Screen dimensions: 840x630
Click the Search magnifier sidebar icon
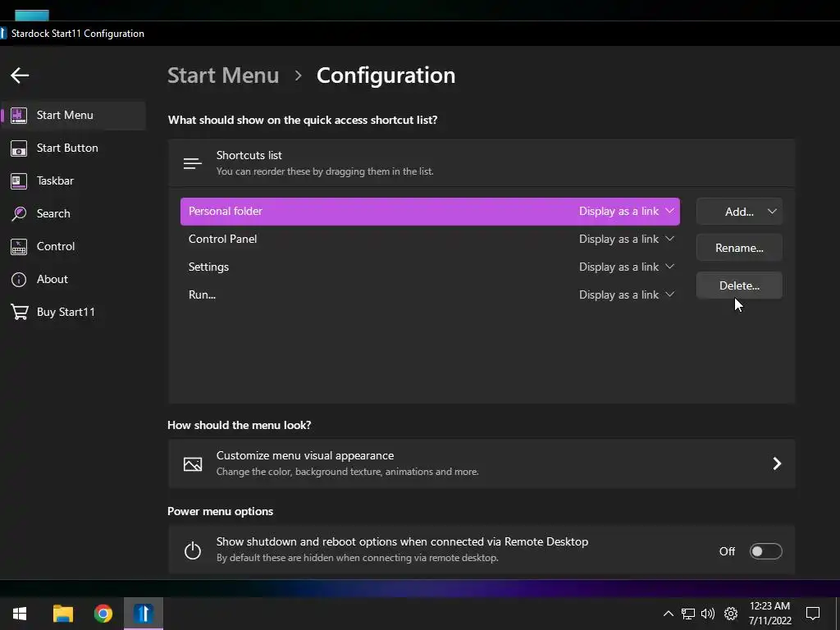click(x=19, y=214)
